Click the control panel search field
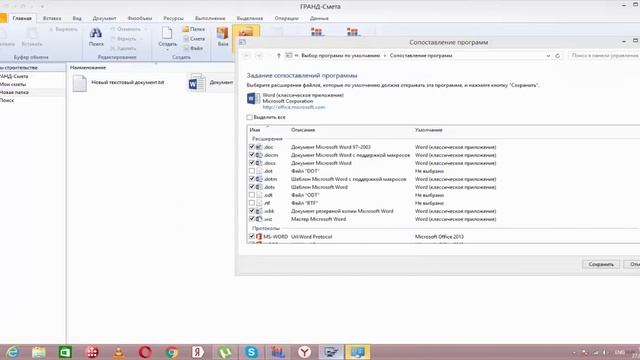Viewport: 640px width, 360px height. [x=604, y=56]
